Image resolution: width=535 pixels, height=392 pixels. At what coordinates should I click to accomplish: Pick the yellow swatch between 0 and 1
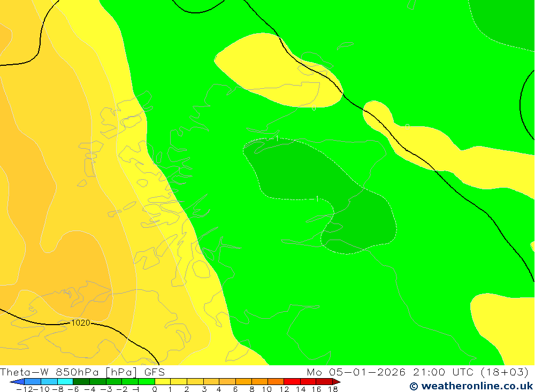[x=163, y=382]
